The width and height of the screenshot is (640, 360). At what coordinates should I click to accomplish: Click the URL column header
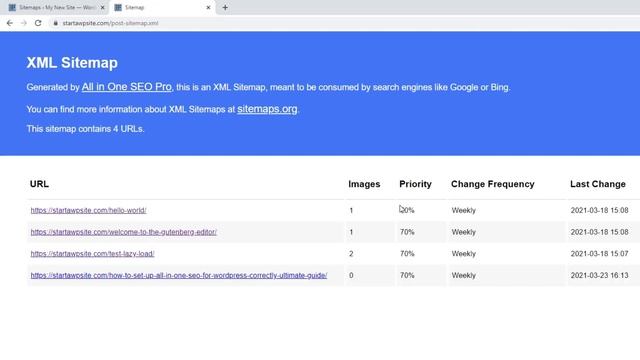39,184
